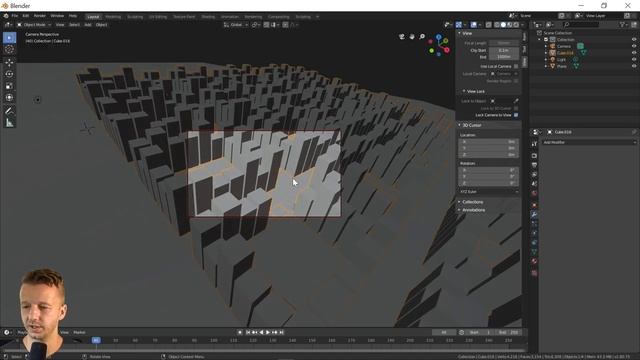This screenshot has height=360, width=640.
Task: Select the Transform tool
Action: (x=9, y=98)
